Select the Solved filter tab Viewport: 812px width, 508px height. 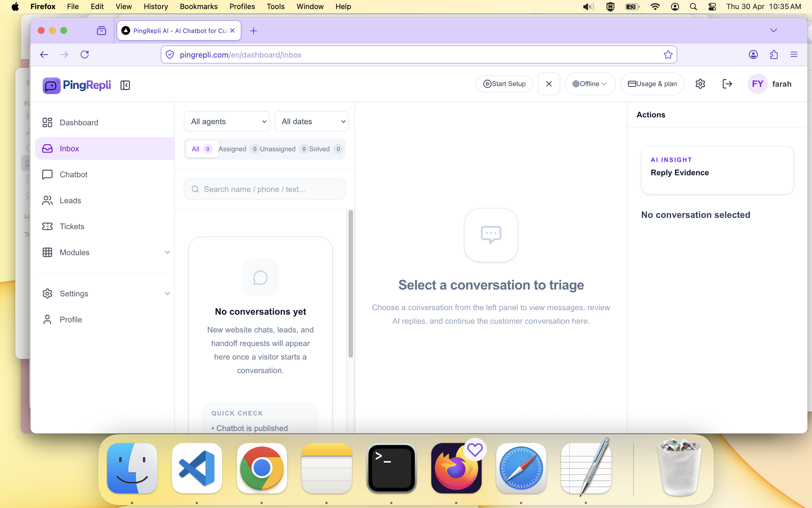(326, 149)
